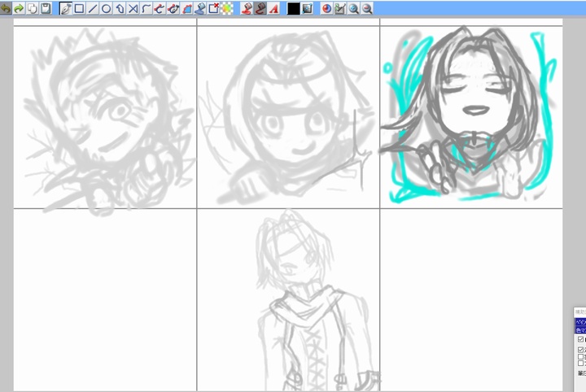Select the crossed-lines X tool

[x=133, y=8]
